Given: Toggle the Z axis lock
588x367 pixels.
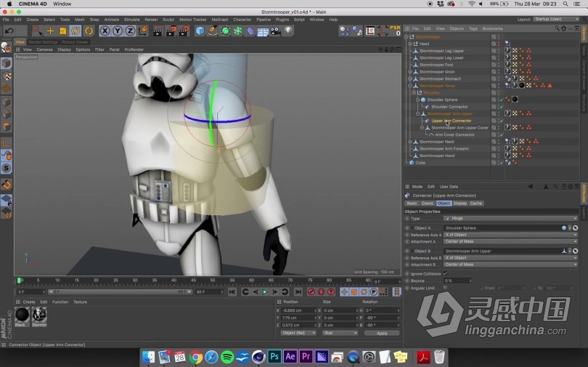Looking at the screenshot, I should (130, 31).
